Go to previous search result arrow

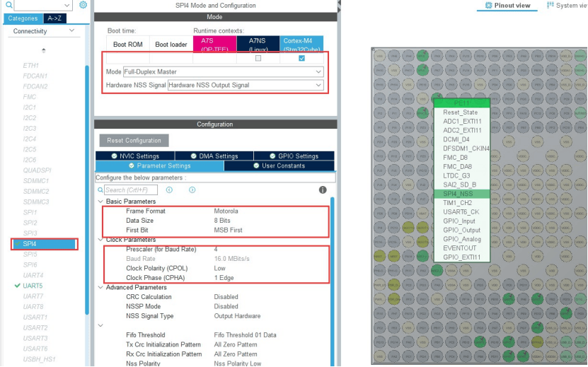(170, 190)
